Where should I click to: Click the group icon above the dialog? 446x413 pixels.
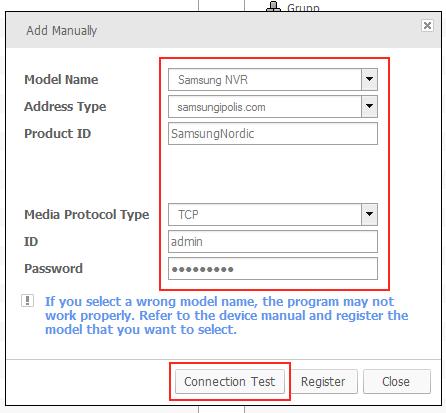(x=273, y=7)
